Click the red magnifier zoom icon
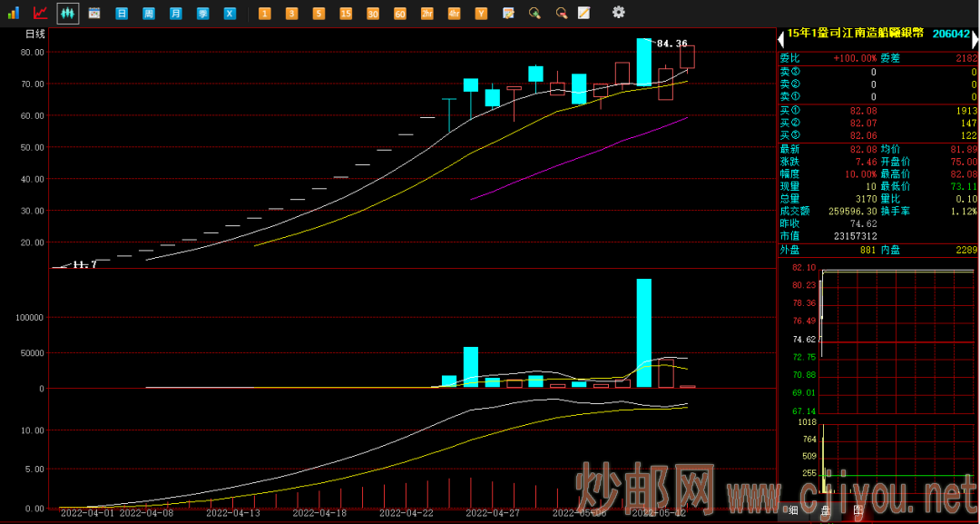 point(562,13)
